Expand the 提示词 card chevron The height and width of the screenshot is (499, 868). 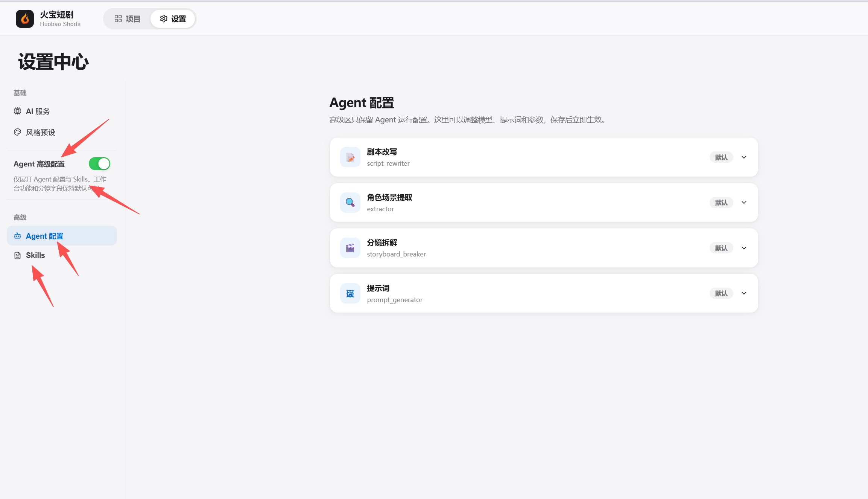pyautogui.click(x=744, y=293)
